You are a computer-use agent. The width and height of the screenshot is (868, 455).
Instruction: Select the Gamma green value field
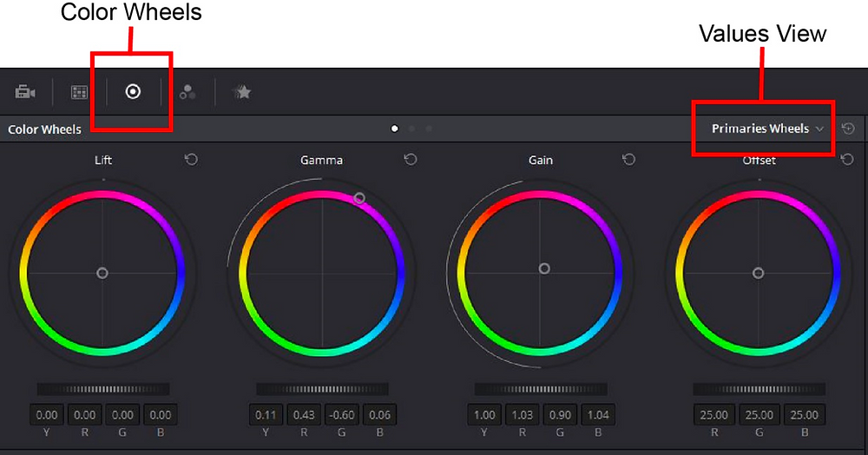pos(341,414)
